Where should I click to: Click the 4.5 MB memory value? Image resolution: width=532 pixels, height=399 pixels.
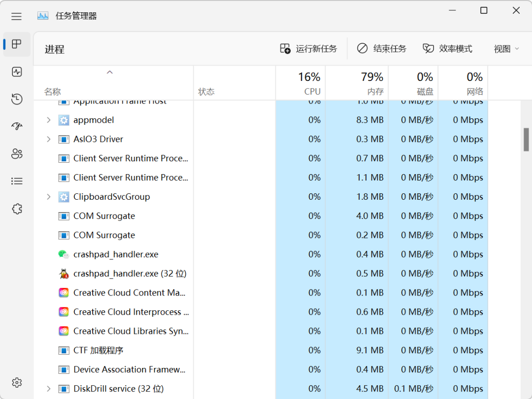click(370, 389)
